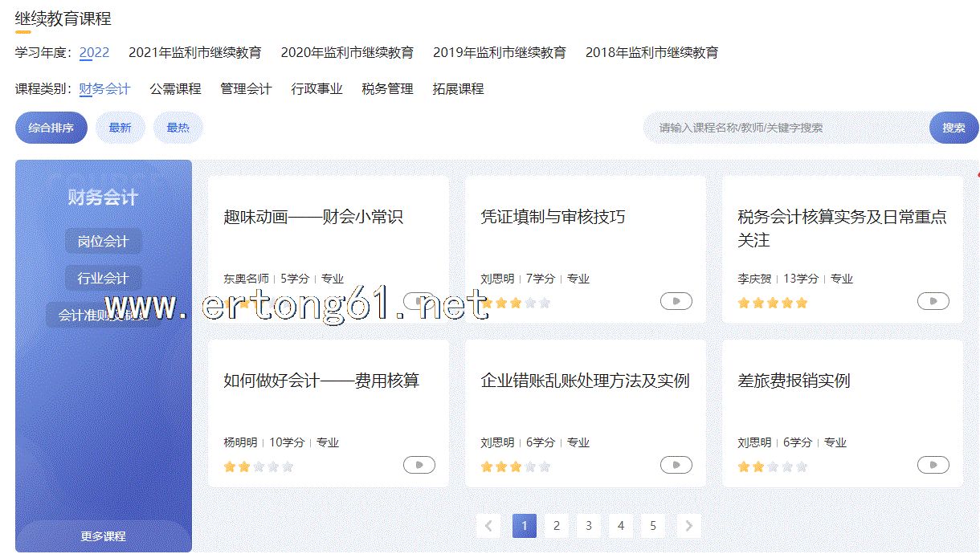This screenshot has height=554, width=980.
Task: Open the 行业会计 subcategory
Action: (x=103, y=278)
